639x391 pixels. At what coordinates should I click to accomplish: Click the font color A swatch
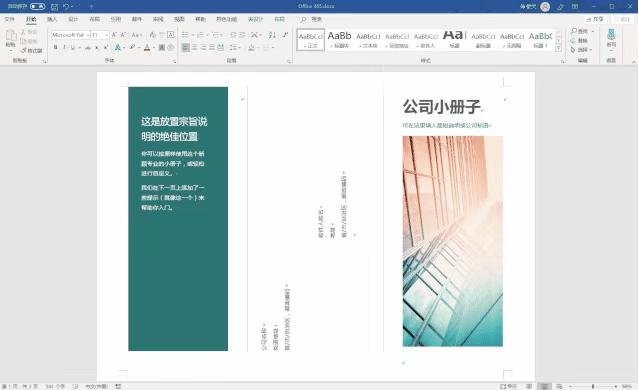147,48
